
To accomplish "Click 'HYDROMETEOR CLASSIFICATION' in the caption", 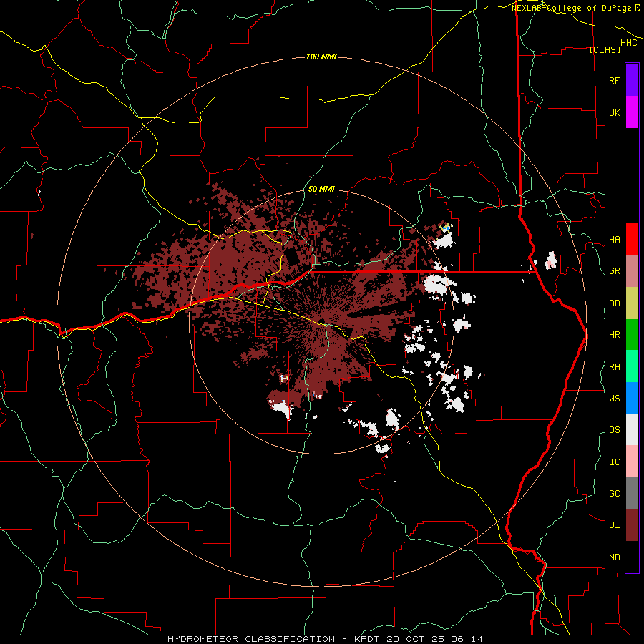I will (251, 639).
